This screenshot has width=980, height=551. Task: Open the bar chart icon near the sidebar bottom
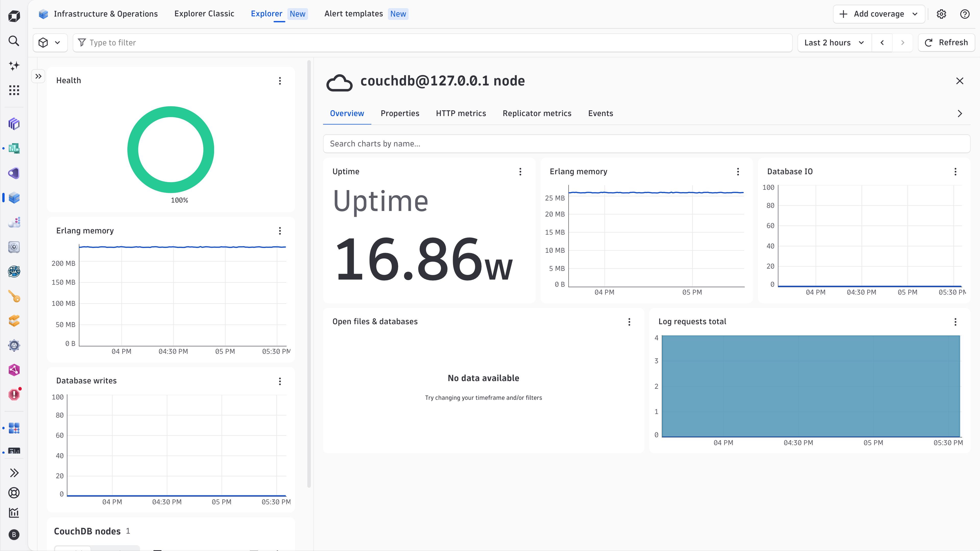[14, 512]
